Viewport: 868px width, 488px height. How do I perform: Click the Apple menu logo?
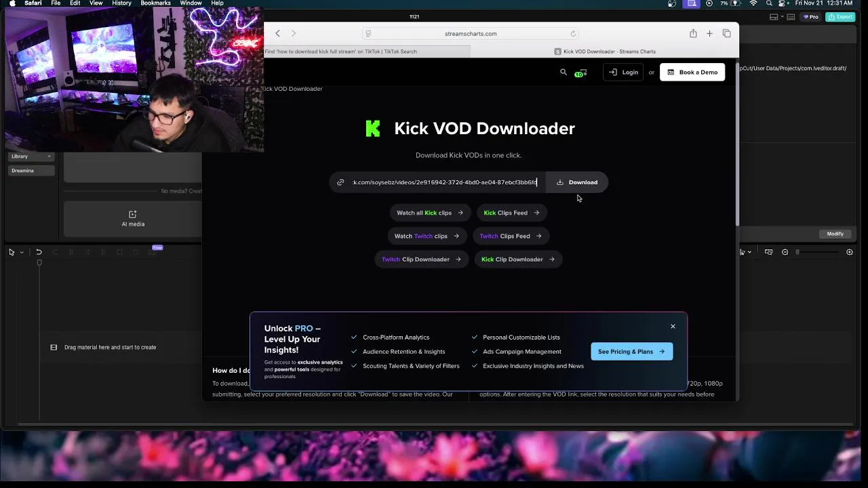tap(12, 3)
